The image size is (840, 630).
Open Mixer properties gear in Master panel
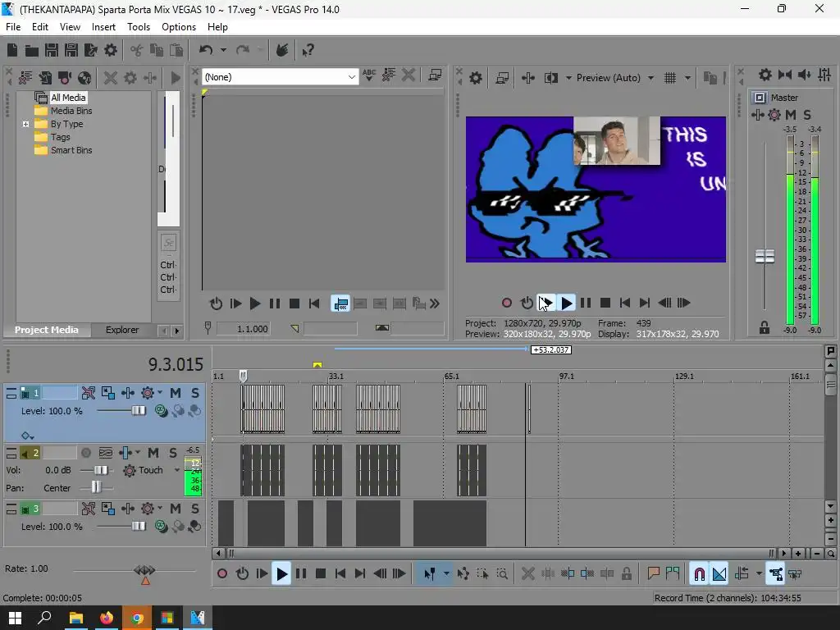tap(765, 75)
